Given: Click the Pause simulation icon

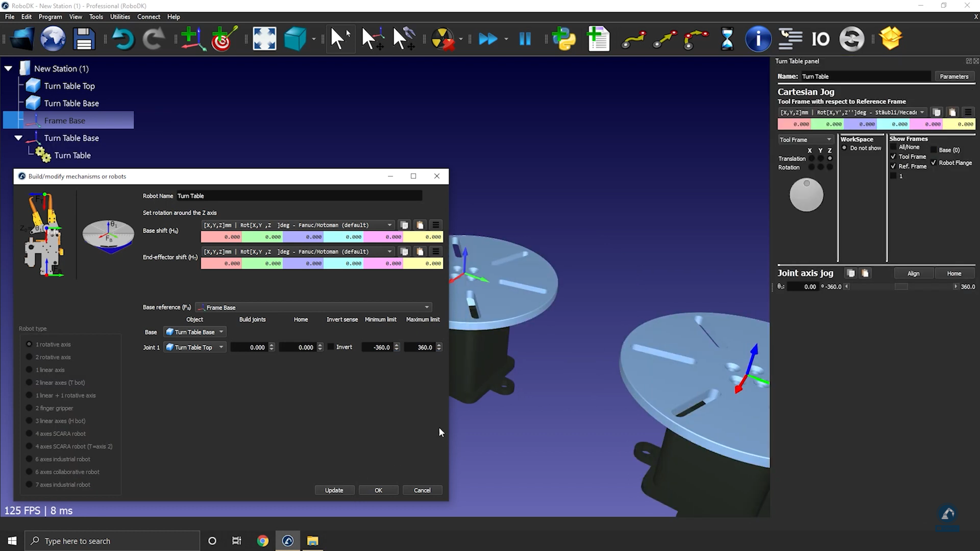Looking at the screenshot, I should click(525, 39).
